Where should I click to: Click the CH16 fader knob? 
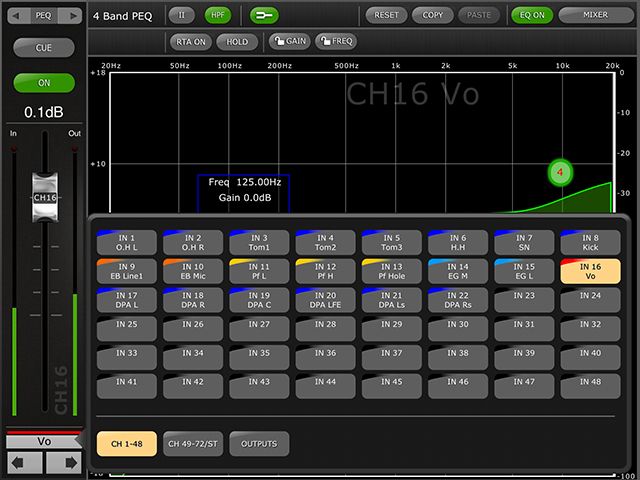coord(44,195)
